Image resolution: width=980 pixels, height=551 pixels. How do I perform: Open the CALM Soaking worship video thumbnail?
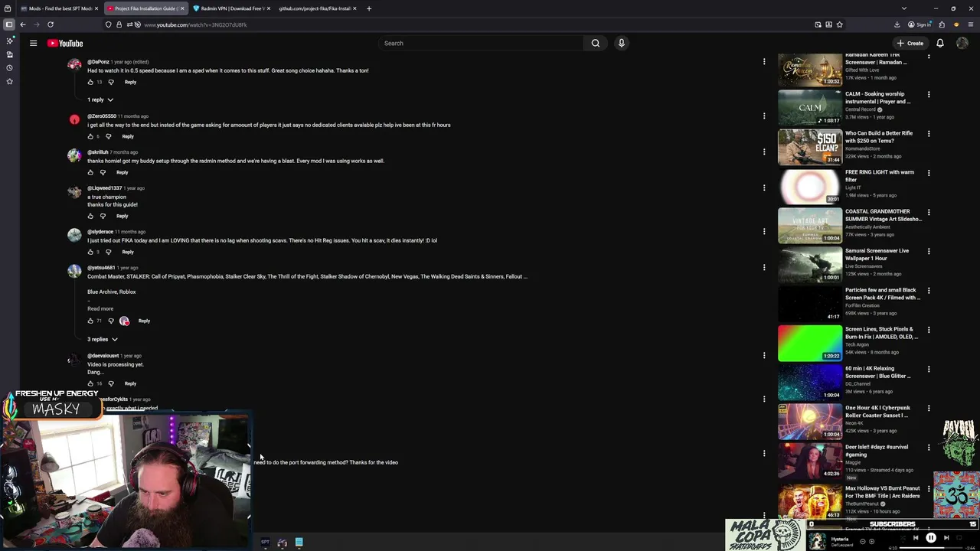pos(810,108)
